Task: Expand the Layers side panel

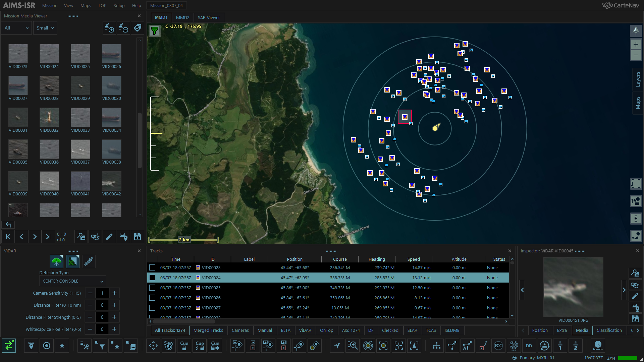Action: [x=638, y=79]
